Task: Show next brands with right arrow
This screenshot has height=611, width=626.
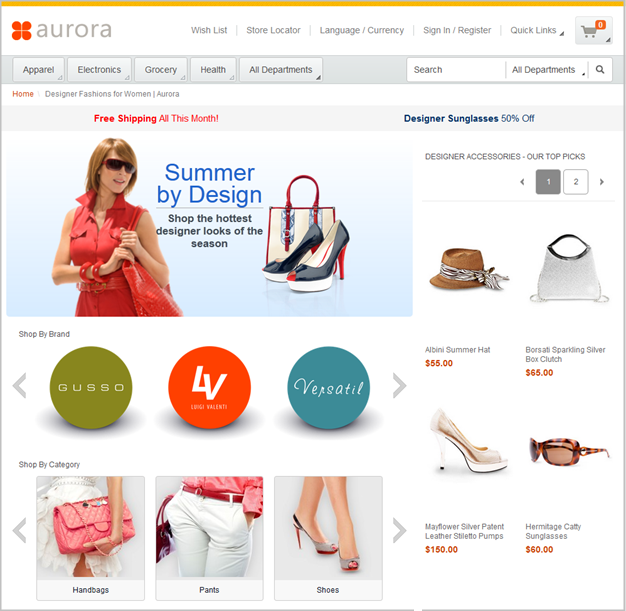Action: pos(399,385)
